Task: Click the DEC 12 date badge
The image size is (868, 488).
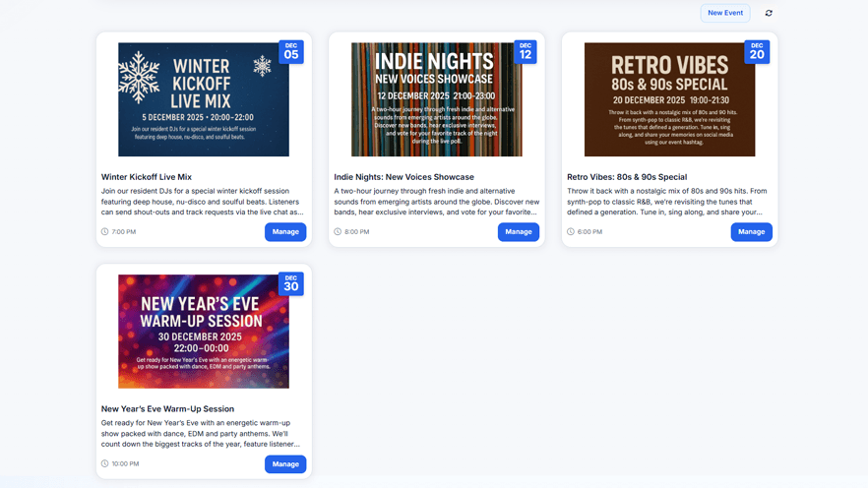Action: [526, 52]
